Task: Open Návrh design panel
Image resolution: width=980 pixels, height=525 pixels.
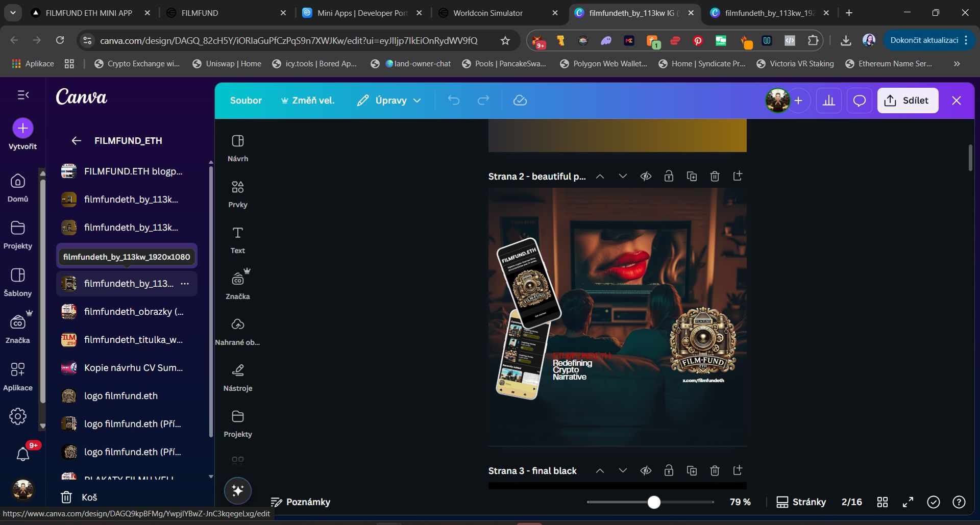Action: point(238,148)
